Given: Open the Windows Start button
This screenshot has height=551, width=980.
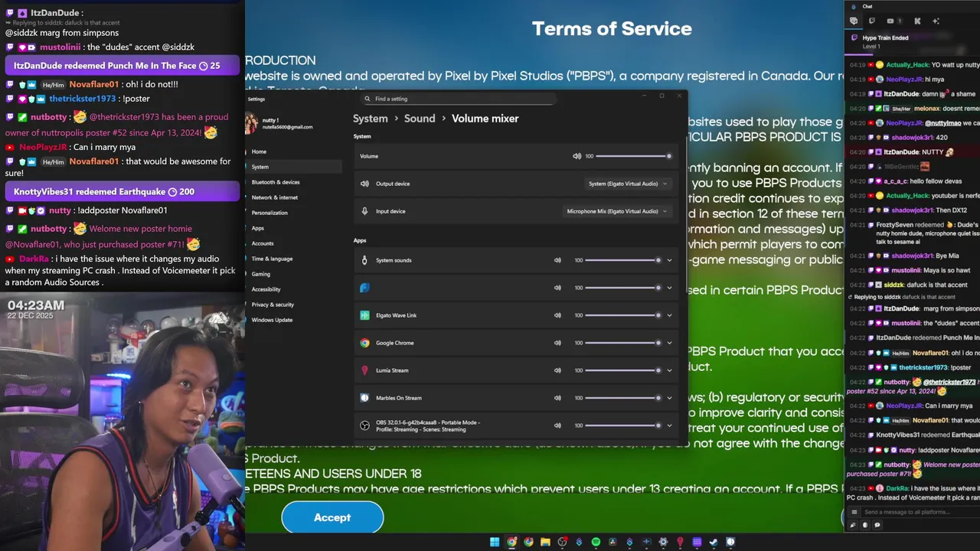Looking at the screenshot, I should point(495,542).
